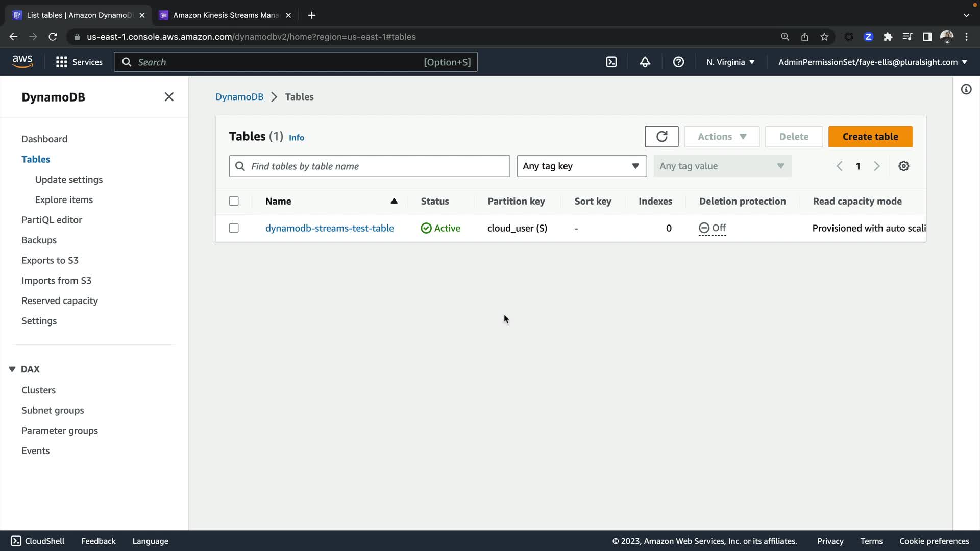This screenshot has width=980, height=551.
Task: Sort tables by Name column arrow
Action: click(x=394, y=201)
